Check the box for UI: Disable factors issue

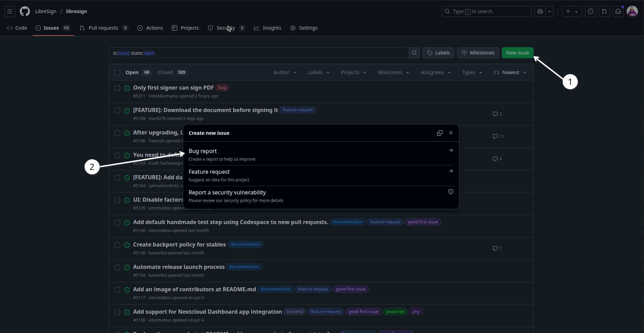117,200
